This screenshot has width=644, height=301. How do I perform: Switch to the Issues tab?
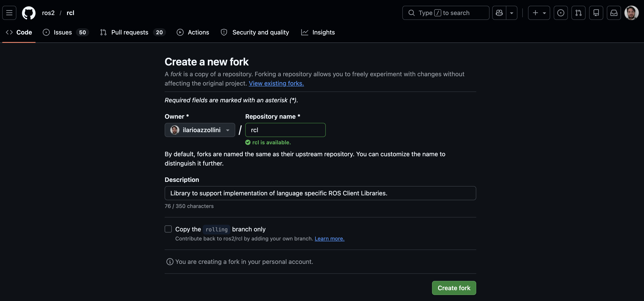[66, 32]
